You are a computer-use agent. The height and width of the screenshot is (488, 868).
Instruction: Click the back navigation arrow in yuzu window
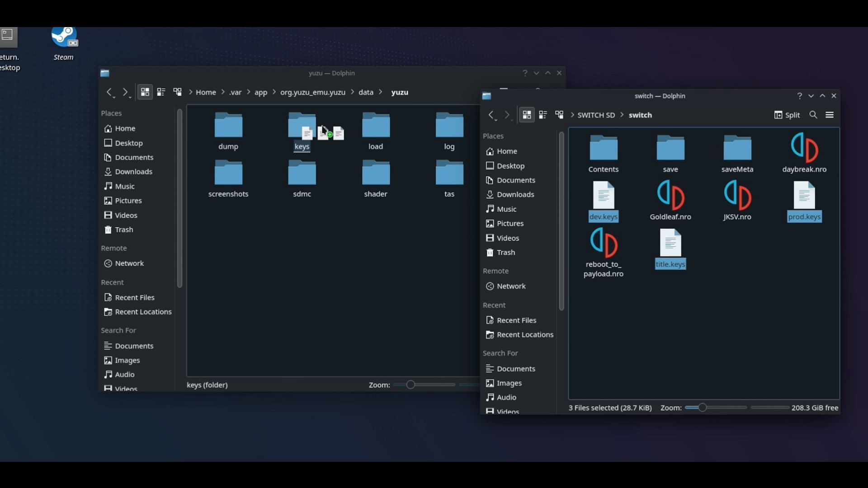(x=108, y=92)
